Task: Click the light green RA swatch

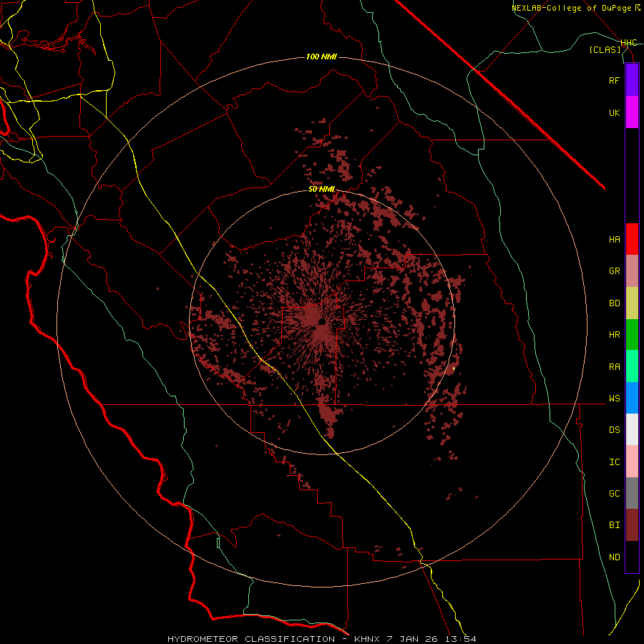Action: pyautogui.click(x=632, y=366)
